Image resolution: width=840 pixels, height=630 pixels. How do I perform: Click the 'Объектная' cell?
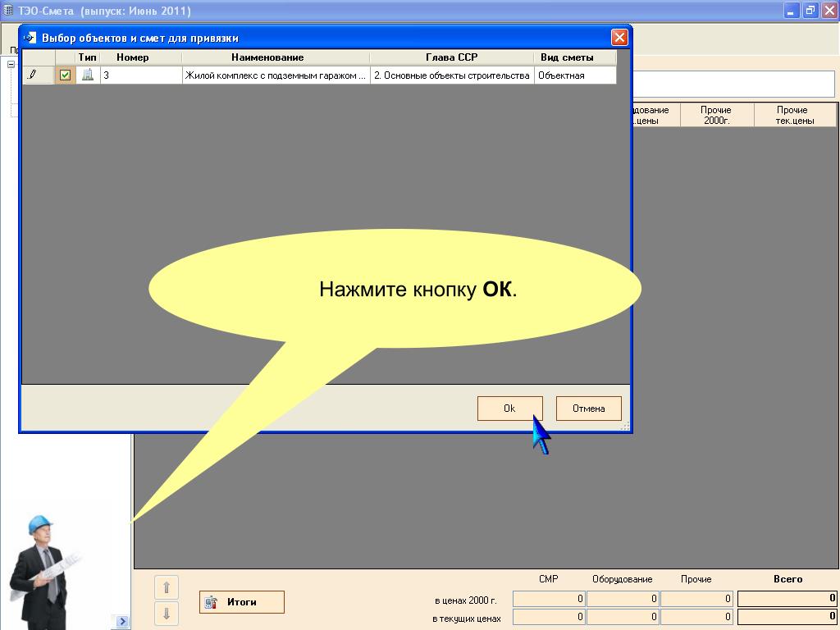[575, 75]
